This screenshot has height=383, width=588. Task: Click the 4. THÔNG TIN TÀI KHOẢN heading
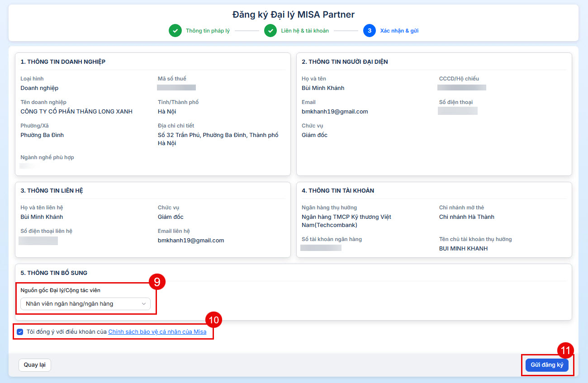(x=338, y=191)
